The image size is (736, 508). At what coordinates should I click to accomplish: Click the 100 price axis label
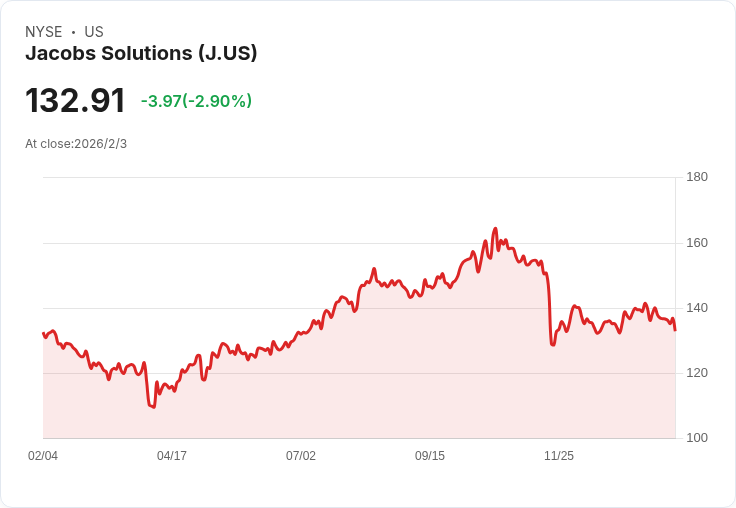click(x=697, y=438)
